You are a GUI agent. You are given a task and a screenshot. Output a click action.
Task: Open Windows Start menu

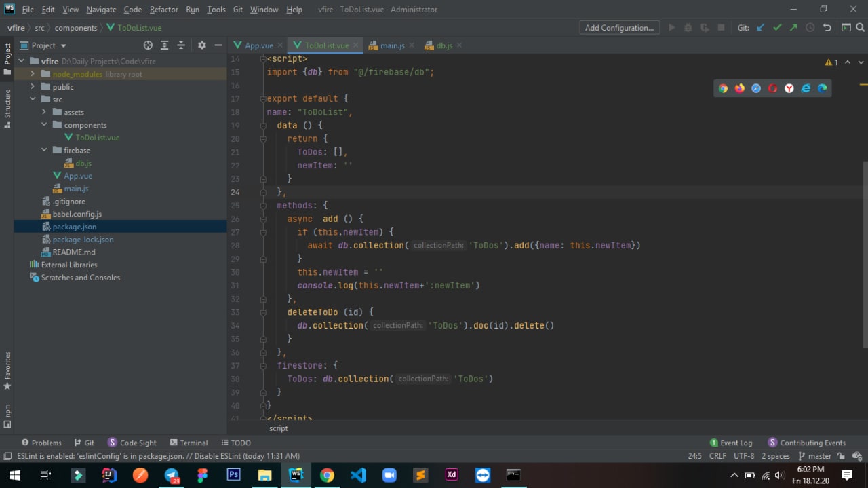15,475
